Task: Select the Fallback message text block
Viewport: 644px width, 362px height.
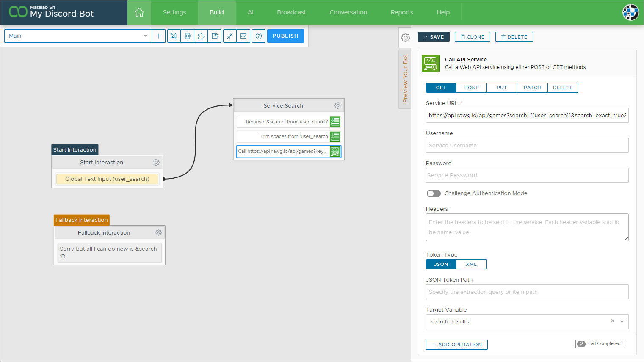Action: pyautogui.click(x=110, y=252)
